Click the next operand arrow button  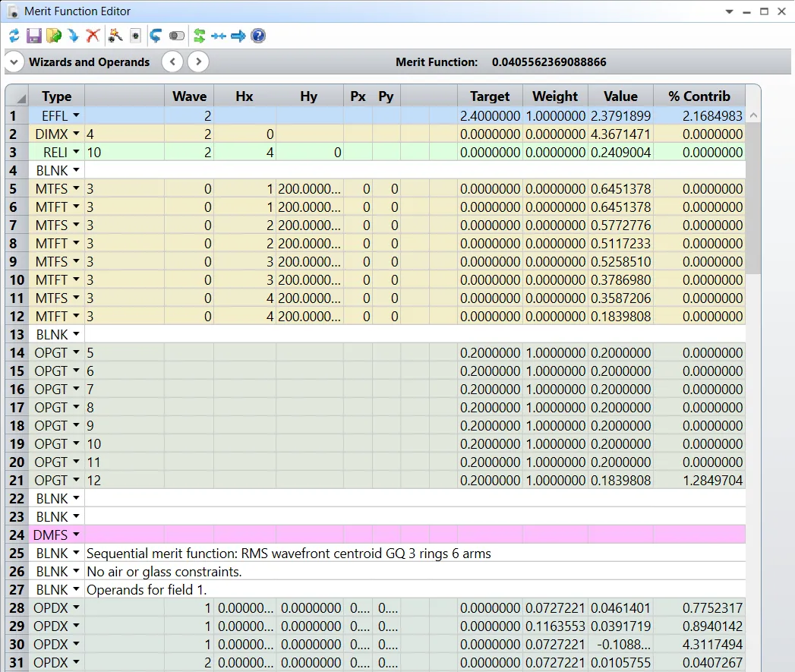(197, 62)
